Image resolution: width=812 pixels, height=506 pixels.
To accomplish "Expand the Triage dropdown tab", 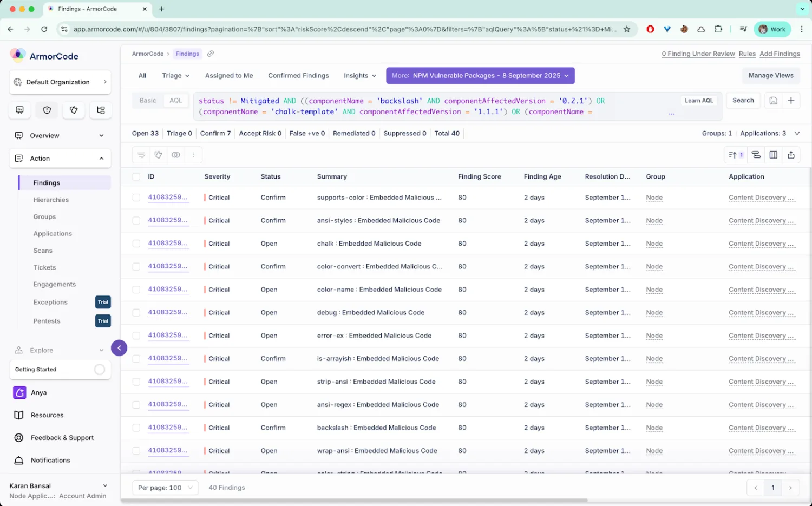I will 175,76.
